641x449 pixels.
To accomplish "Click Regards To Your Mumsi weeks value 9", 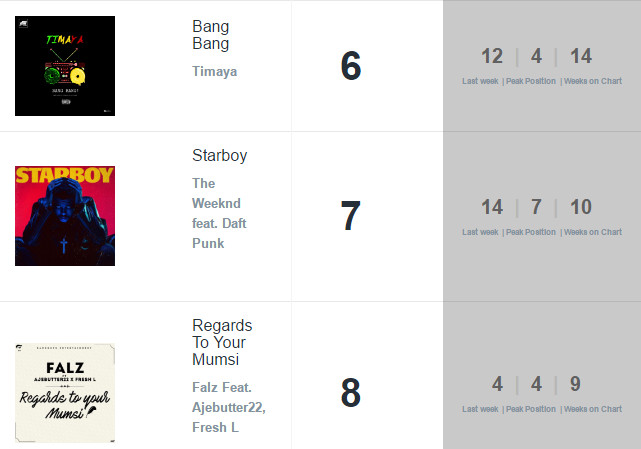I will pyautogui.click(x=575, y=384).
